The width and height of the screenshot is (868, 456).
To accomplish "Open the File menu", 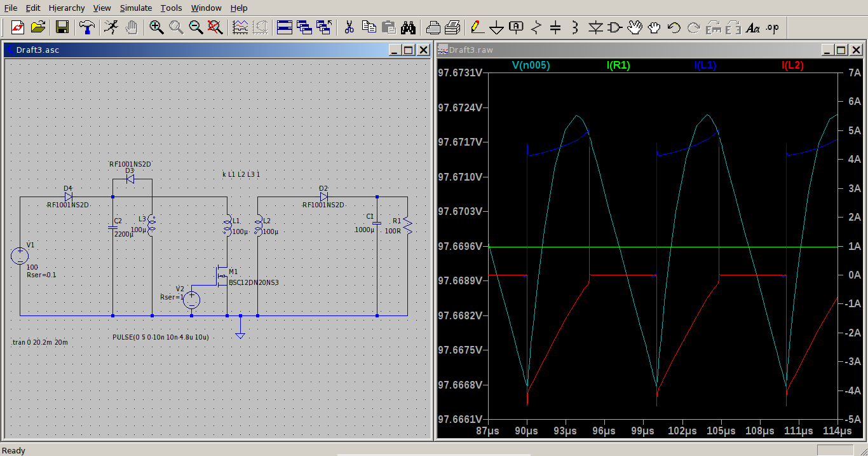I will click(11, 8).
